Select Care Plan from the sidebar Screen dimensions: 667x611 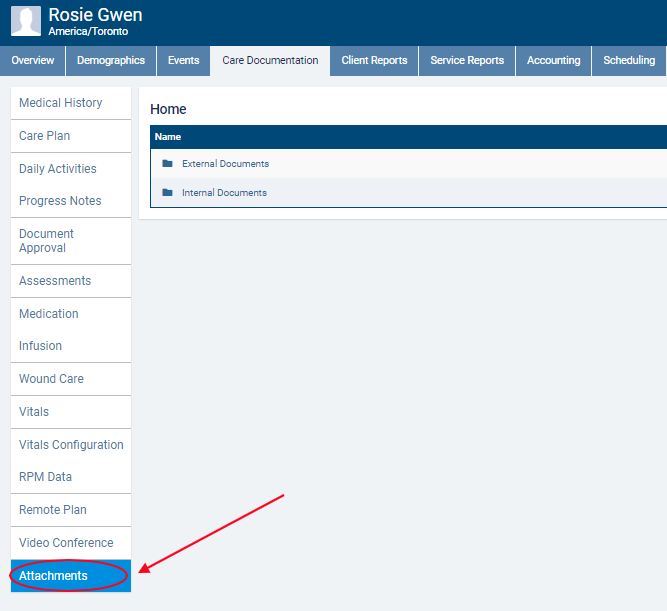click(x=45, y=136)
